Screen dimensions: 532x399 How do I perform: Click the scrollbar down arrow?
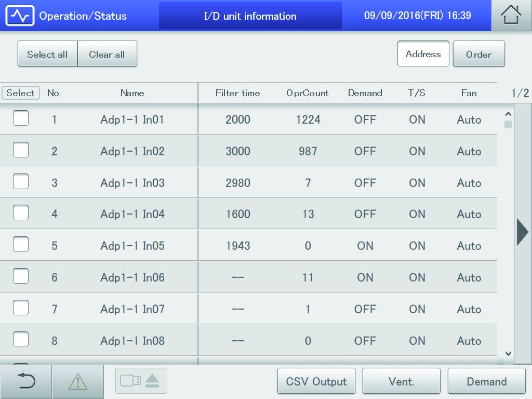508,354
